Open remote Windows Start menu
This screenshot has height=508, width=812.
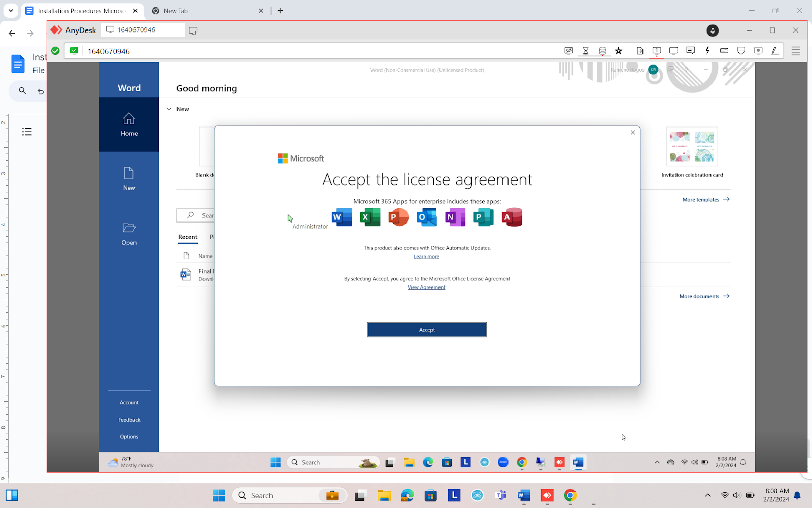pos(276,462)
